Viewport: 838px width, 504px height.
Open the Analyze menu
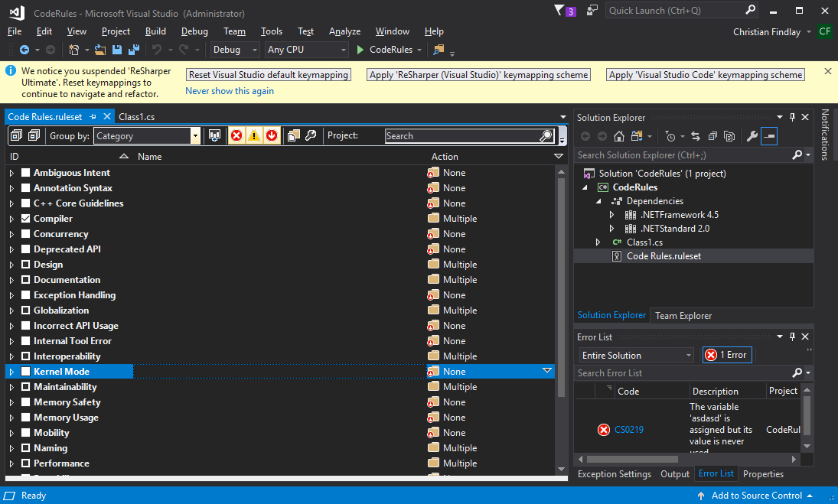[x=344, y=31]
